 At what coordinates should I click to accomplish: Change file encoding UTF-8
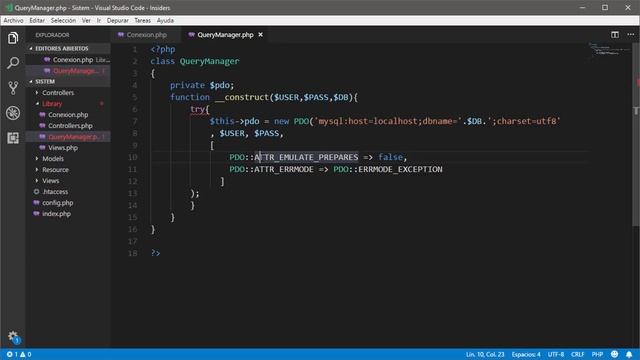[556, 354]
